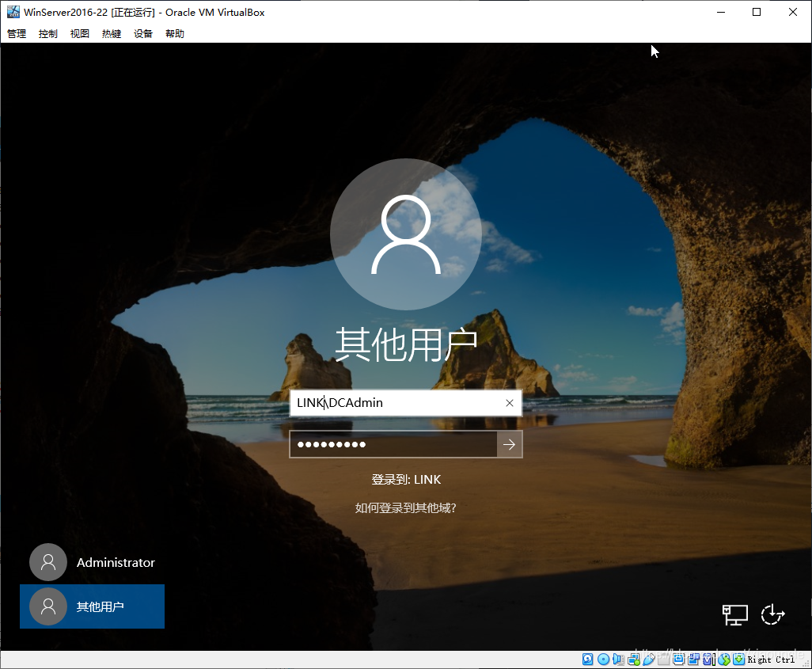
Task: Click the username field containing LINK\DCAdmin
Action: [x=405, y=403]
